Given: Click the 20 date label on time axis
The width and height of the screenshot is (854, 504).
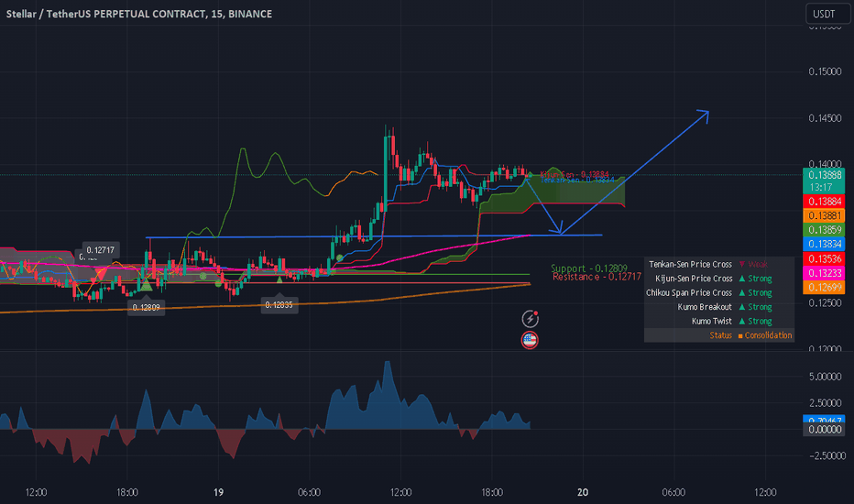Looking at the screenshot, I should click(583, 493).
